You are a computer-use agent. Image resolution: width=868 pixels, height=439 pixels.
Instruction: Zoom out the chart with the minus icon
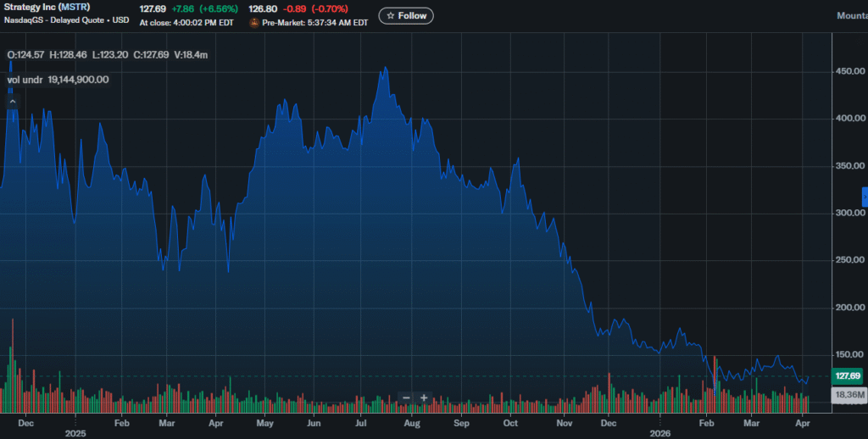point(407,397)
